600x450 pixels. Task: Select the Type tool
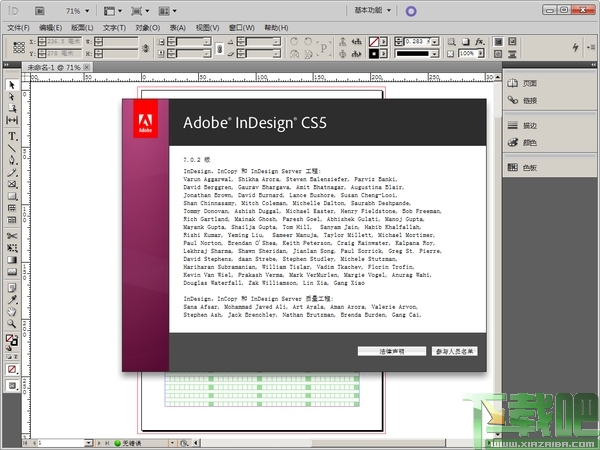[11, 136]
